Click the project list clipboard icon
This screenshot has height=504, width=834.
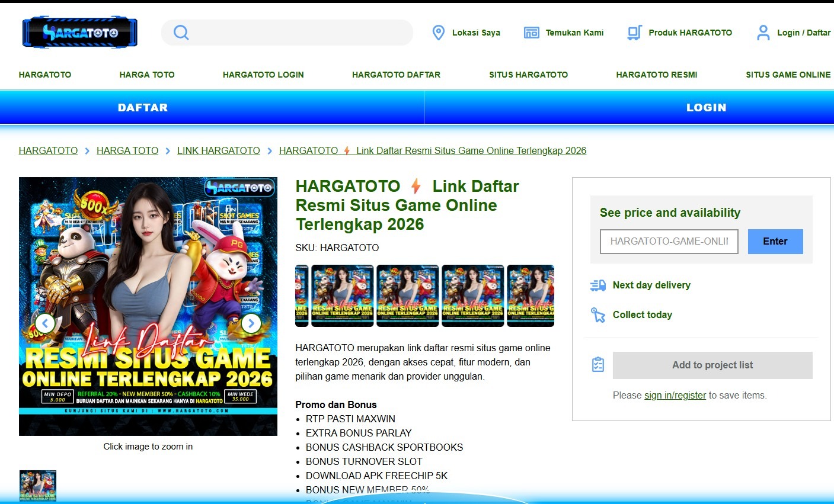coord(598,365)
